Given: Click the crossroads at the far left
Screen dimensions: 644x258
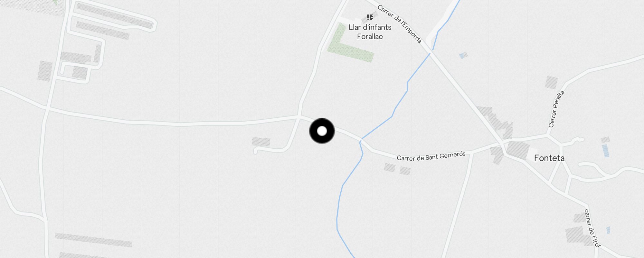Looking at the screenshot, I should (47, 108).
